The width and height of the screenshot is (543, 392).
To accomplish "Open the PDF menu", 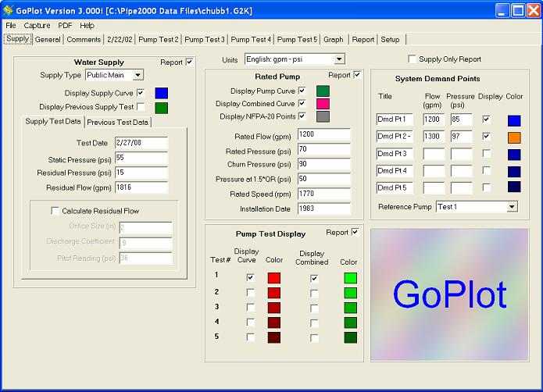I will [65, 26].
